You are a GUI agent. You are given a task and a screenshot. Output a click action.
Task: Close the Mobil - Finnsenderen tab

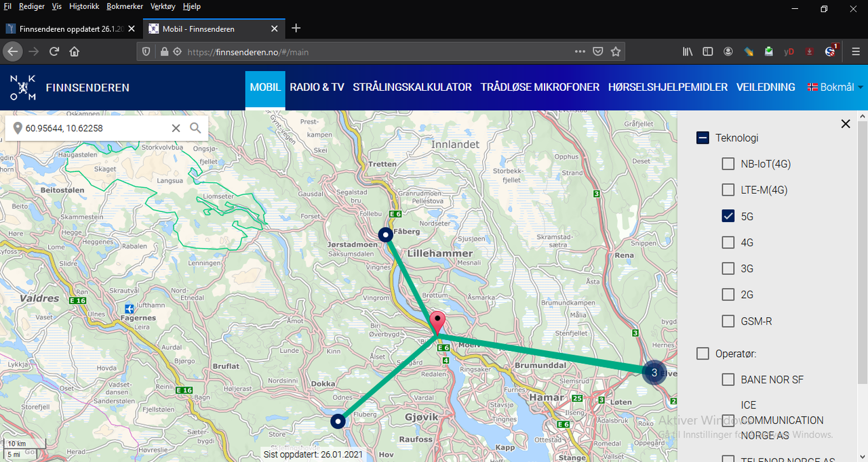coord(275,29)
